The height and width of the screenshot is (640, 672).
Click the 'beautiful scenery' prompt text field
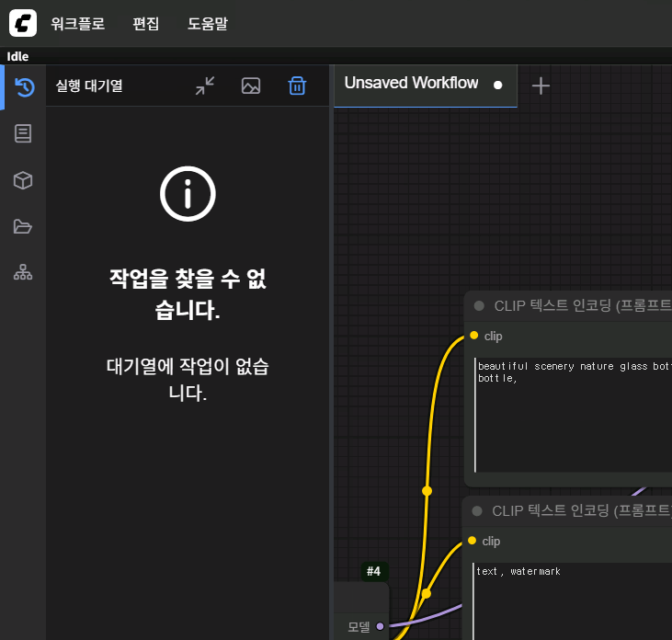point(572,414)
